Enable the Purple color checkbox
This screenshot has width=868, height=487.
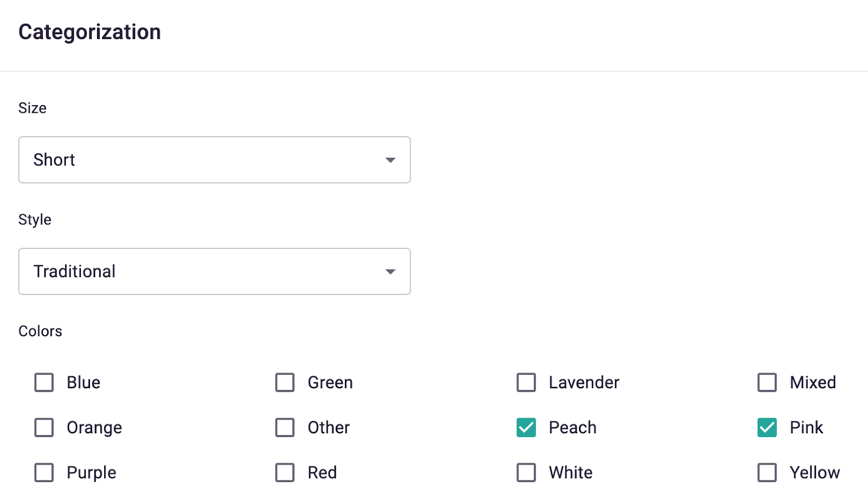point(44,472)
